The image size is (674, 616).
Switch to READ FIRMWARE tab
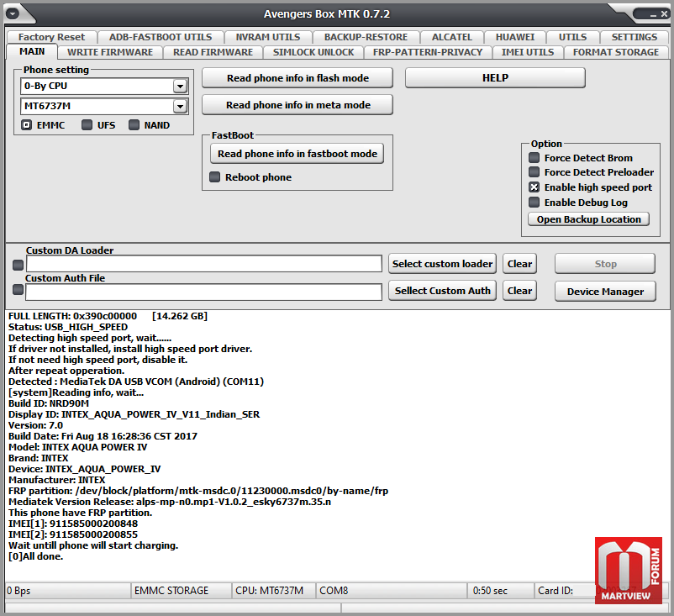(x=213, y=52)
